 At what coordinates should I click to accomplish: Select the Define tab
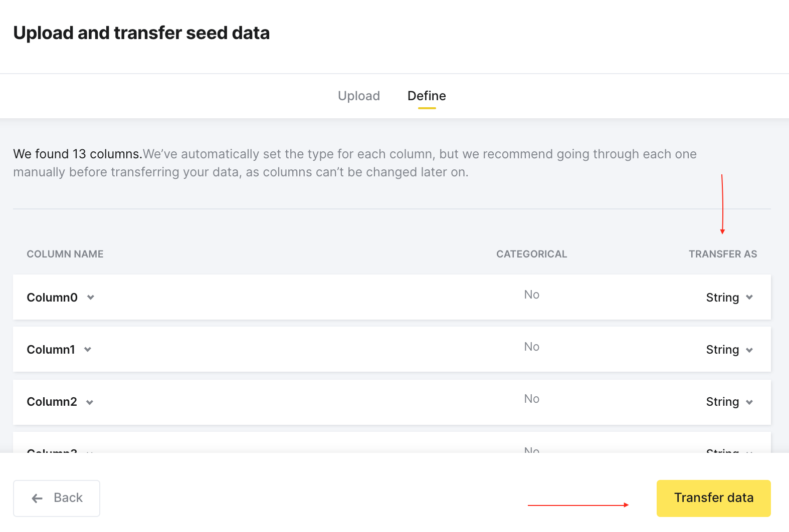pyautogui.click(x=427, y=96)
